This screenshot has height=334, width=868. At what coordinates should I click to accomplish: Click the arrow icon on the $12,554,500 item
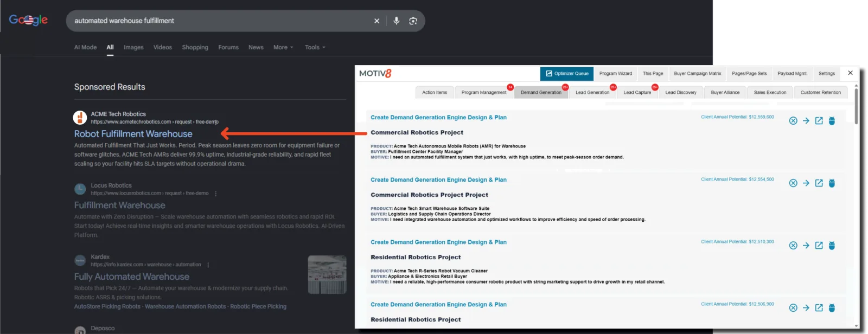click(x=806, y=183)
